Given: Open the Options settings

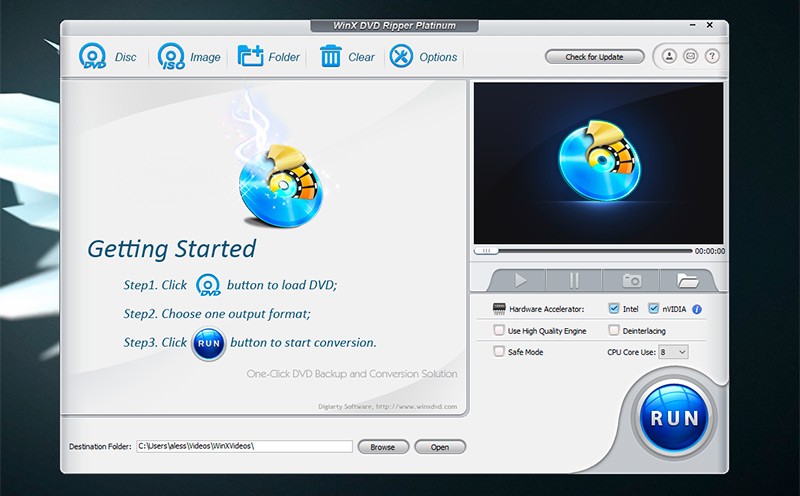Looking at the screenshot, I should pos(423,57).
